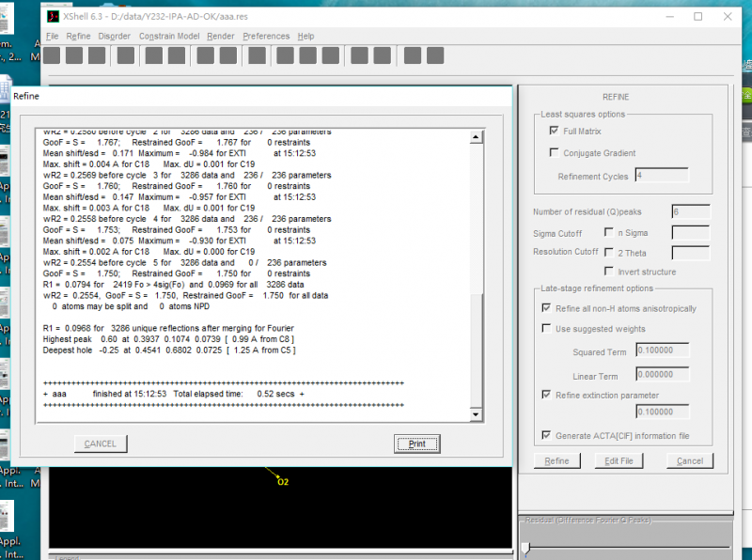Click the XShell app icon in title bar
The height and width of the screenshot is (560, 752).
click(53, 16)
